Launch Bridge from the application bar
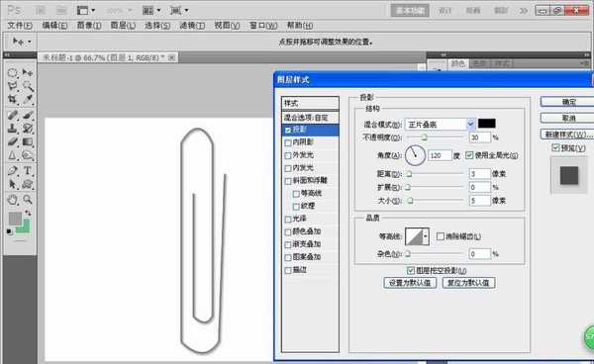Screen dimensions: 594x364 pos(40,10)
